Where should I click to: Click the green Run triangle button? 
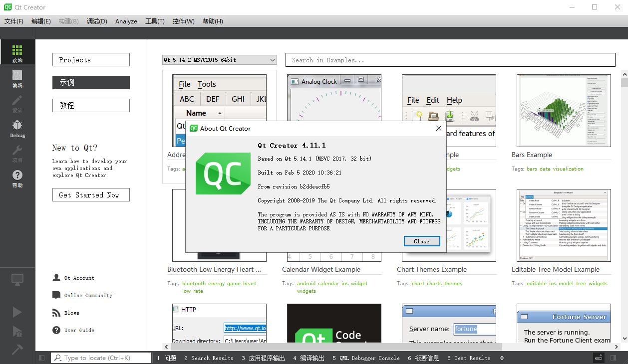coord(17,312)
